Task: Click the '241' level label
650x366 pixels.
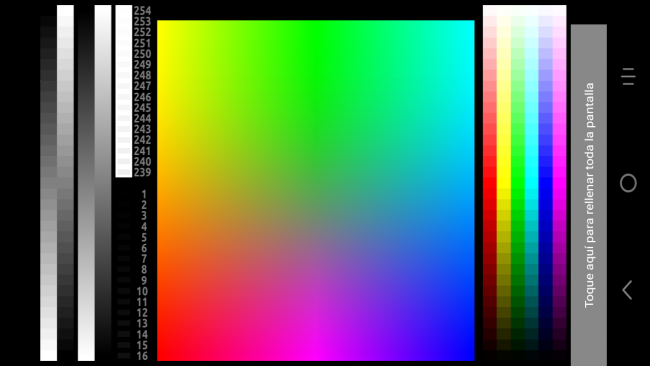Action: [x=142, y=151]
